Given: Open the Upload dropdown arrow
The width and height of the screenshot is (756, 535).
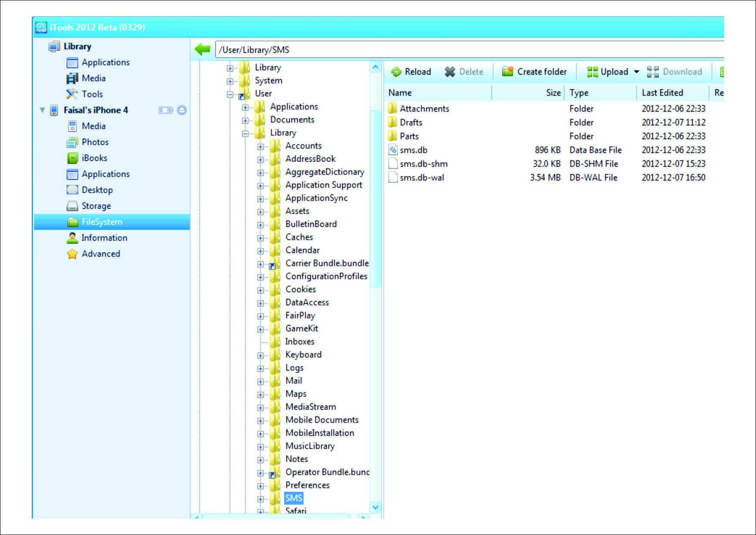Looking at the screenshot, I should coord(636,72).
